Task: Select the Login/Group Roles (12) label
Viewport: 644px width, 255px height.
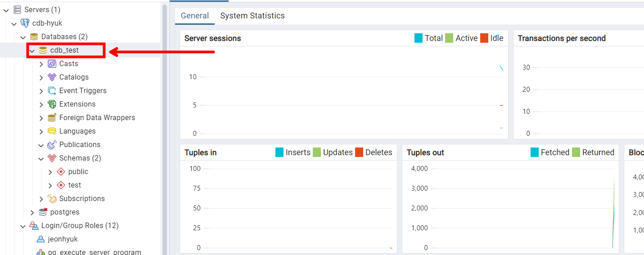Action: 80,226
